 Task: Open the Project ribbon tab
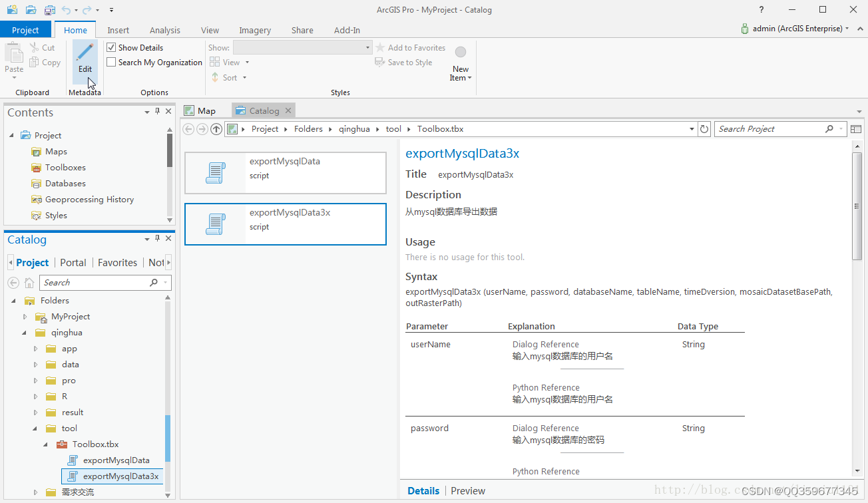(25, 30)
